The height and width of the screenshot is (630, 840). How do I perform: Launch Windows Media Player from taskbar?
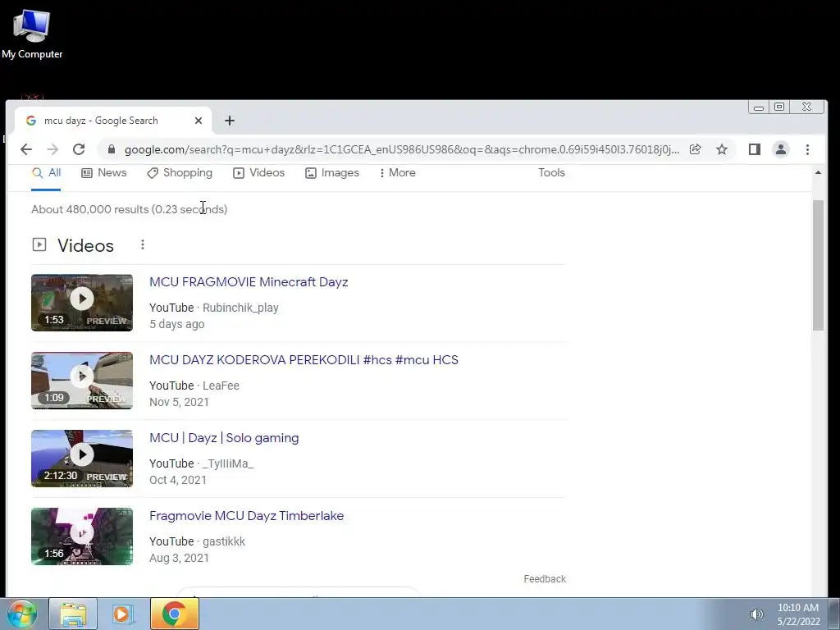[x=123, y=614]
